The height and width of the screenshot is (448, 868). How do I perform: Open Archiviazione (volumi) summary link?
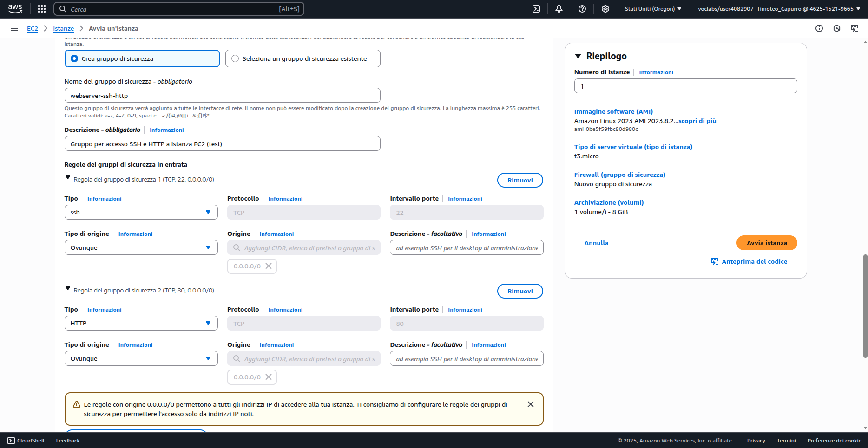pyautogui.click(x=609, y=202)
